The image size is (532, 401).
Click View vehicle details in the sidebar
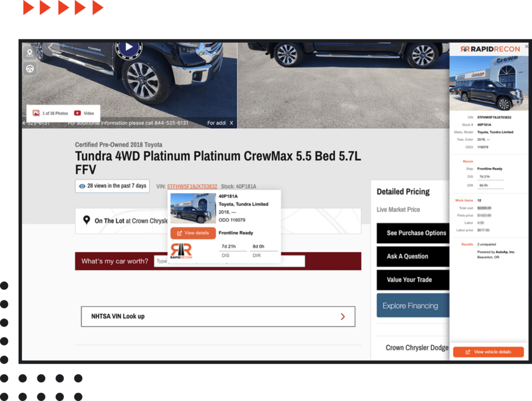pyautogui.click(x=488, y=352)
